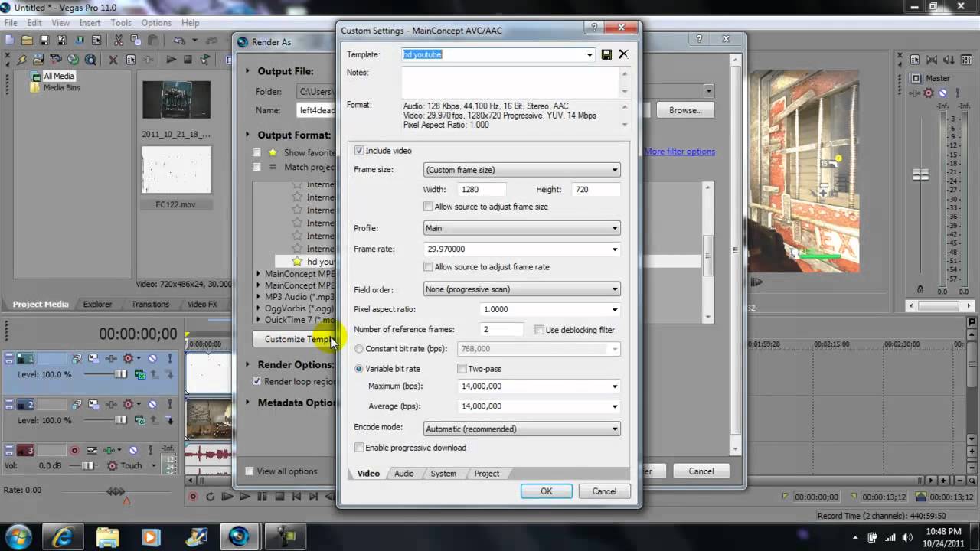Viewport: 980px width, 551px height.
Task: Click Cancel in Custom Settings dialog
Action: [x=604, y=491]
